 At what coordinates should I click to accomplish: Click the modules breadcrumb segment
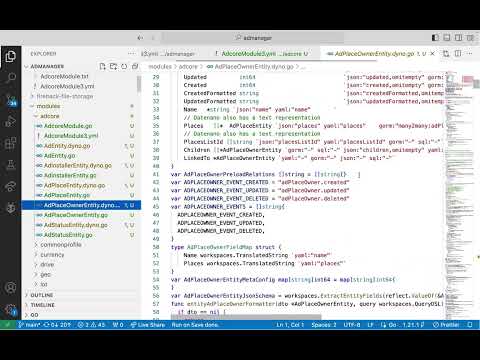click(x=160, y=67)
